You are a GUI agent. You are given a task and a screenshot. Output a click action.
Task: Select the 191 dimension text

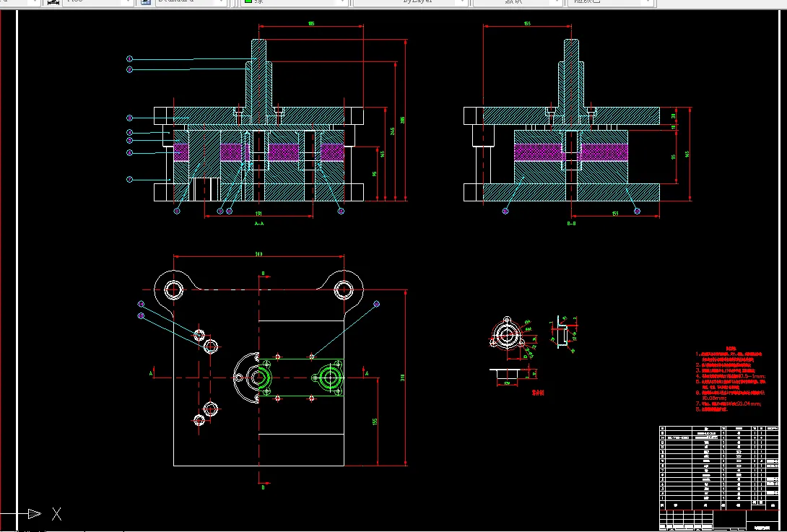click(258, 213)
